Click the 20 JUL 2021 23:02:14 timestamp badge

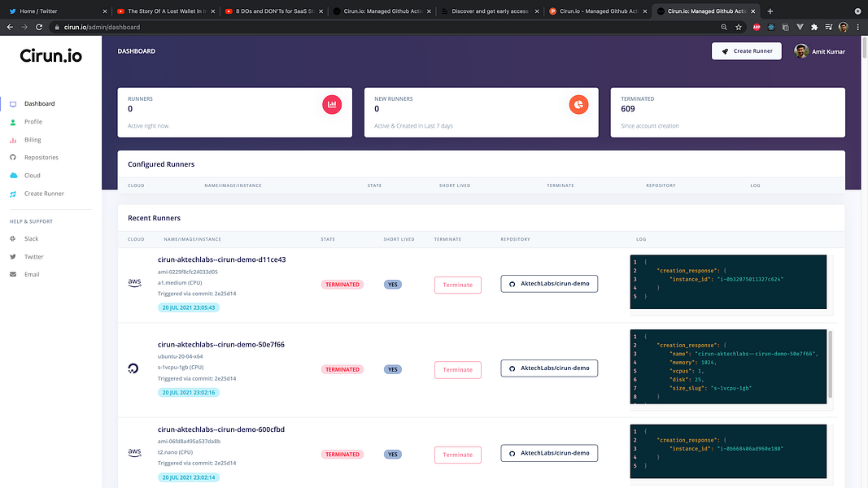click(189, 477)
